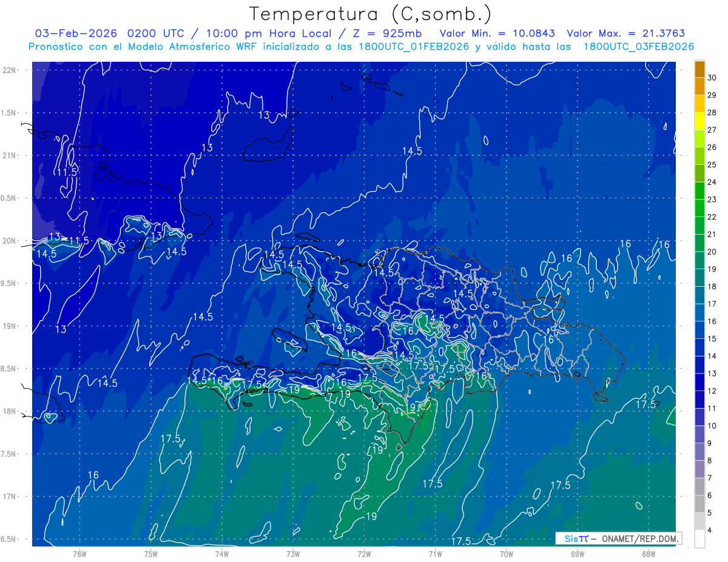Click the '18N' latitude axis label
728x562 pixels.
(x=10, y=411)
